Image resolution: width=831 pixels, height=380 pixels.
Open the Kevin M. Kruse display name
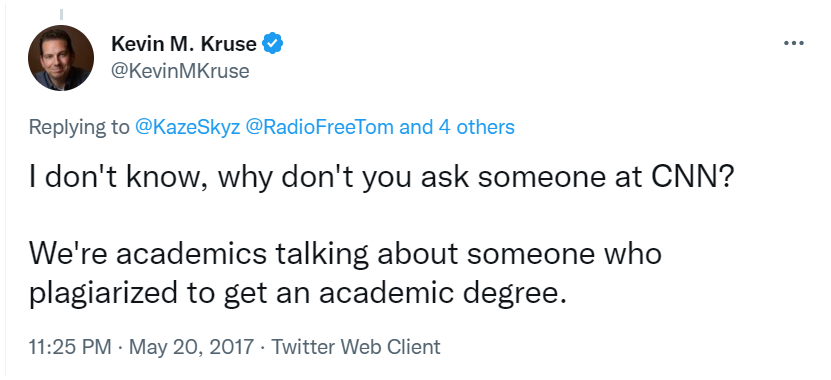[184, 43]
